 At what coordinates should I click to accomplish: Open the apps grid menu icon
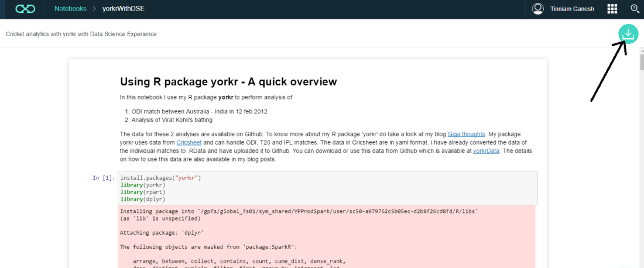pos(612,9)
